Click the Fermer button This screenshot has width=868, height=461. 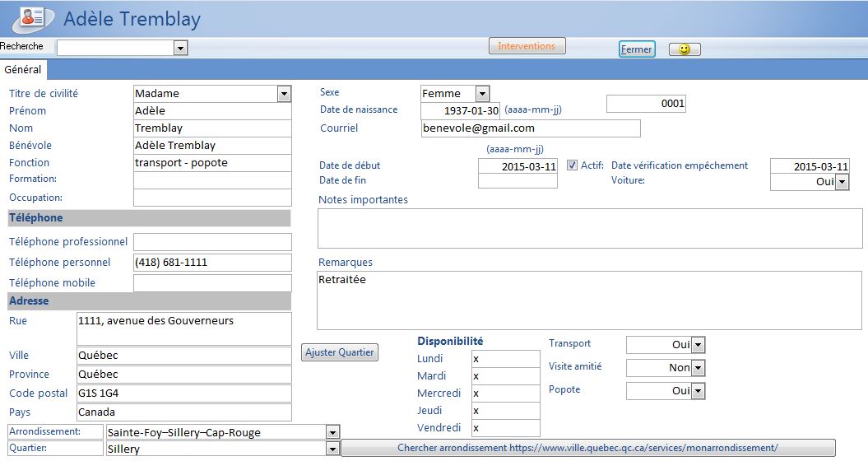click(x=636, y=49)
